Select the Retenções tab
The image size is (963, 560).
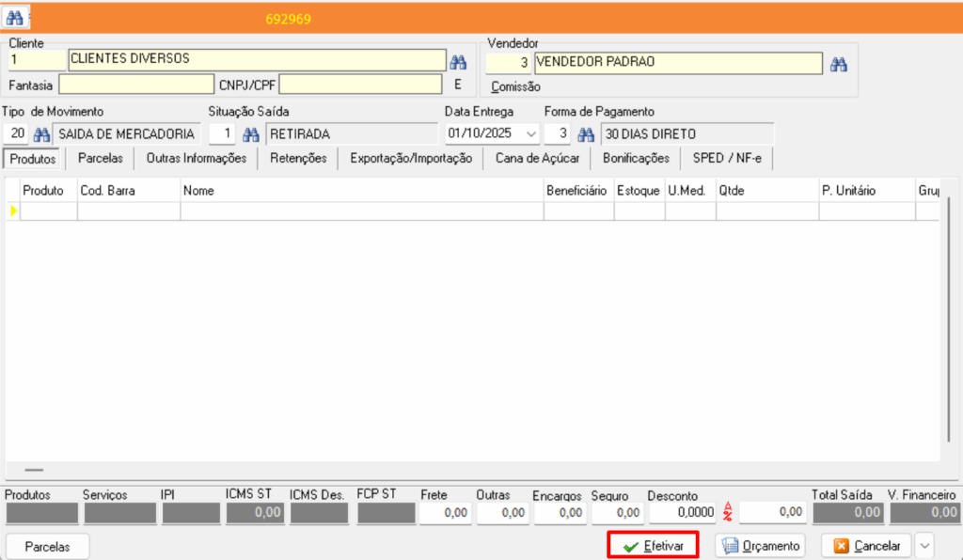(x=298, y=159)
